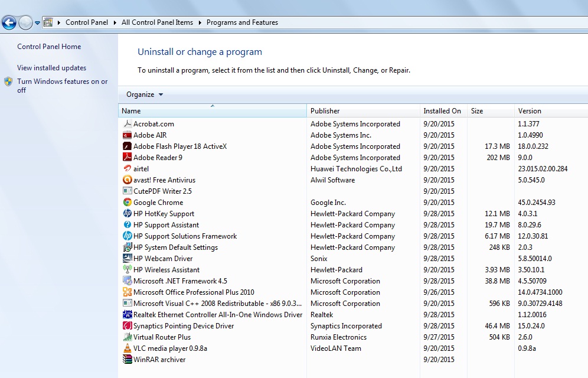Select the VLC media player cone icon
The image size is (588, 378).
tap(127, 348)
